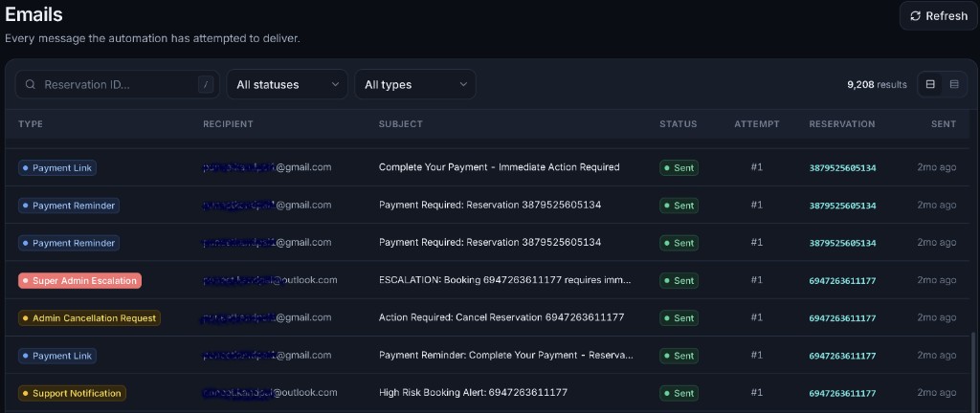Click the Super Admin Escalation type badge
980x413 pixels.
point(79,281)
